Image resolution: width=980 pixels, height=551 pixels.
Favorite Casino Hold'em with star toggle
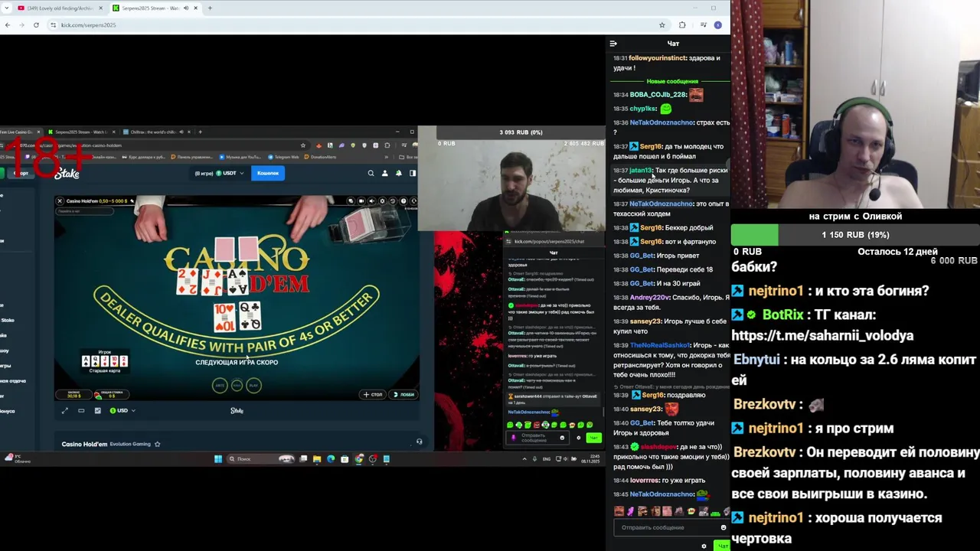(158, 444)
